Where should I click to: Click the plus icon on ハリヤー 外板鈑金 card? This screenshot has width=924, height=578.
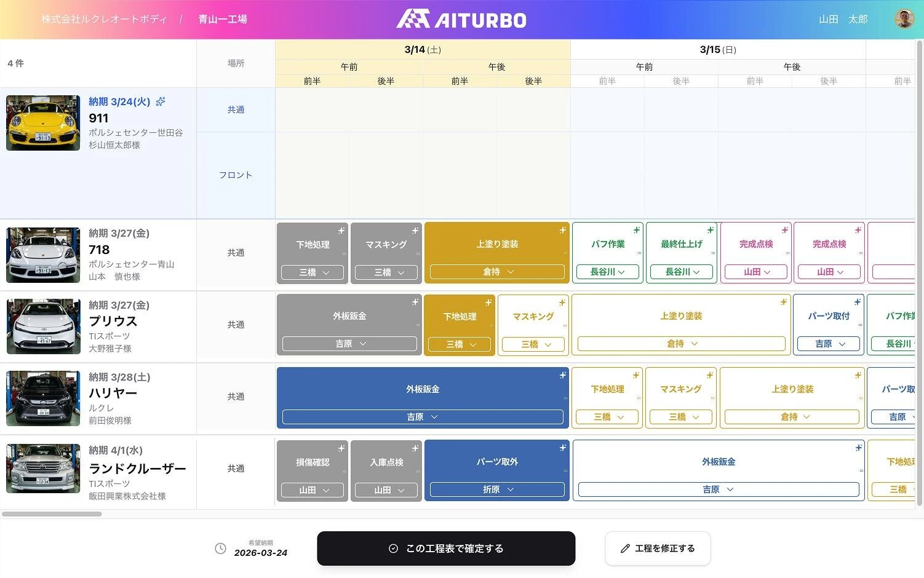click(x=563, y=375)
